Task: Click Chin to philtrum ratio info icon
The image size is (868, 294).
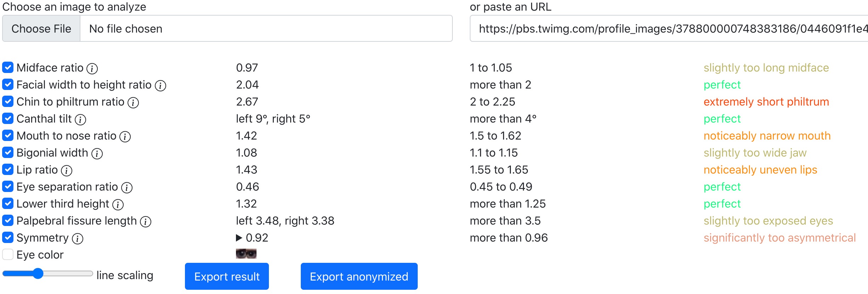Action: [x=133, y=102]
